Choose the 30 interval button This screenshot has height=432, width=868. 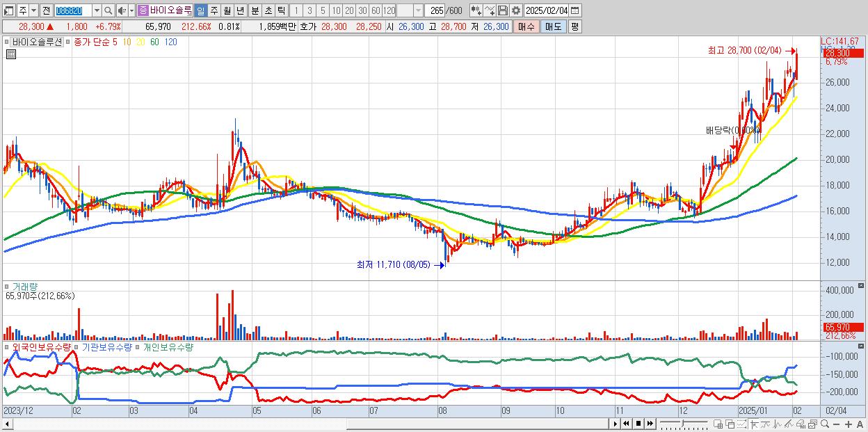click(362, 10)
